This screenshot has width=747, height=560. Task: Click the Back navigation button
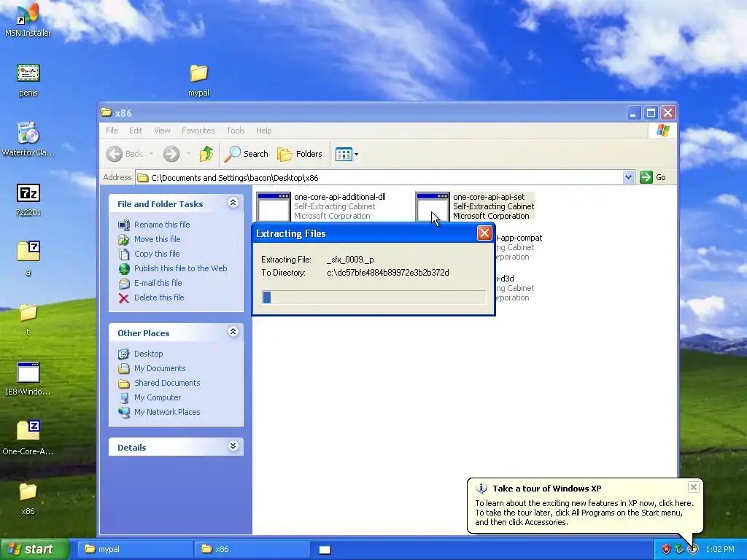(x=125, y=154)
